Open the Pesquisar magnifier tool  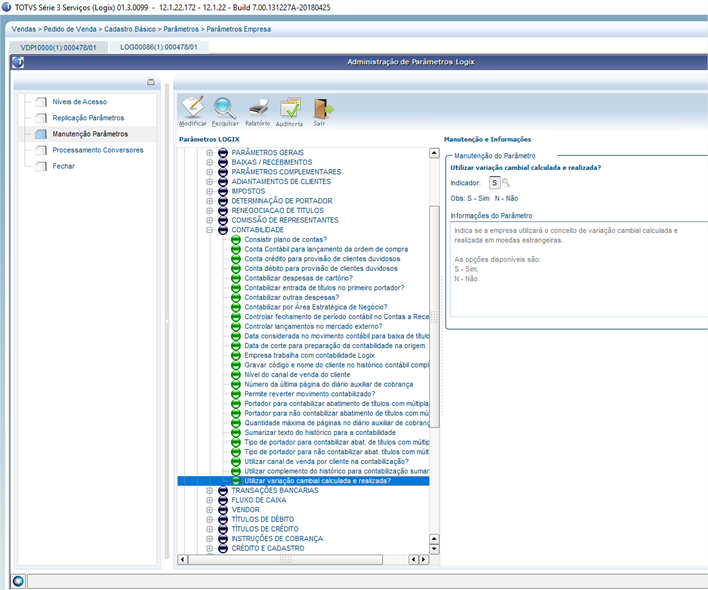coord(224,108)
